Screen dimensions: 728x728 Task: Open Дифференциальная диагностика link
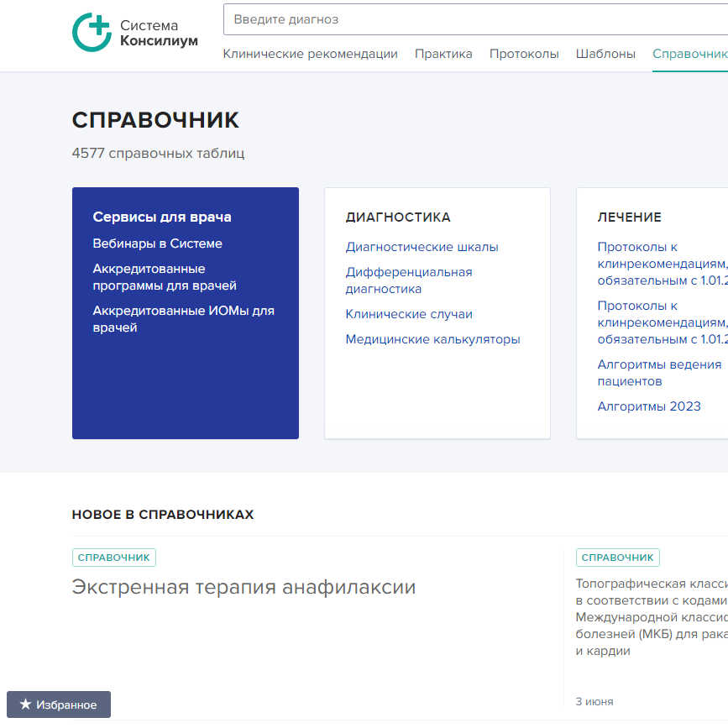(x=409, y=280)
